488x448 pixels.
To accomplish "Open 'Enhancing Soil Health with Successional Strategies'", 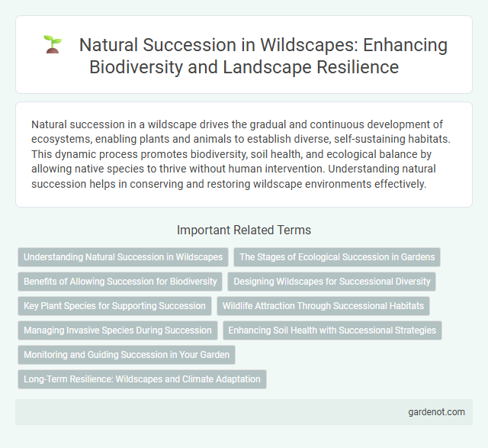I will pos(332,330).
